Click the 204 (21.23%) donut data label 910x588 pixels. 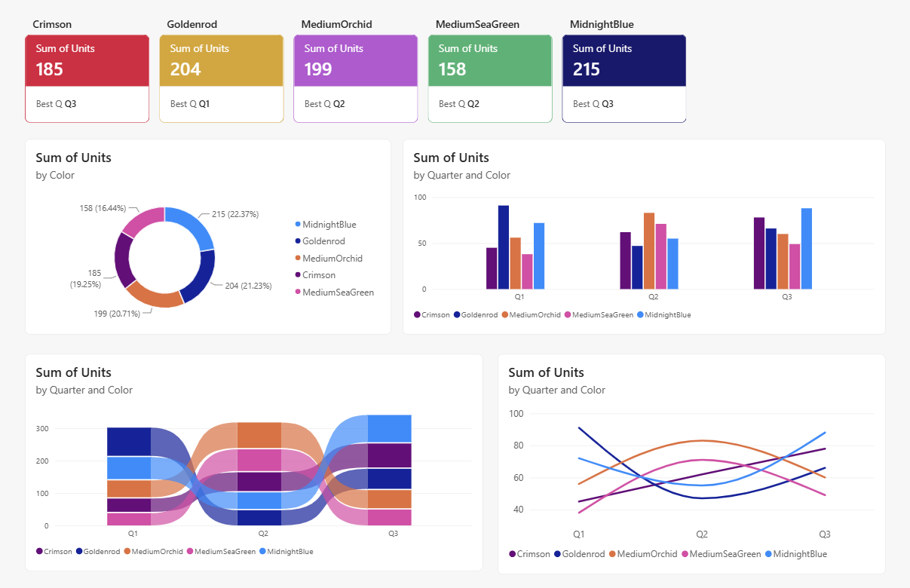248,286
